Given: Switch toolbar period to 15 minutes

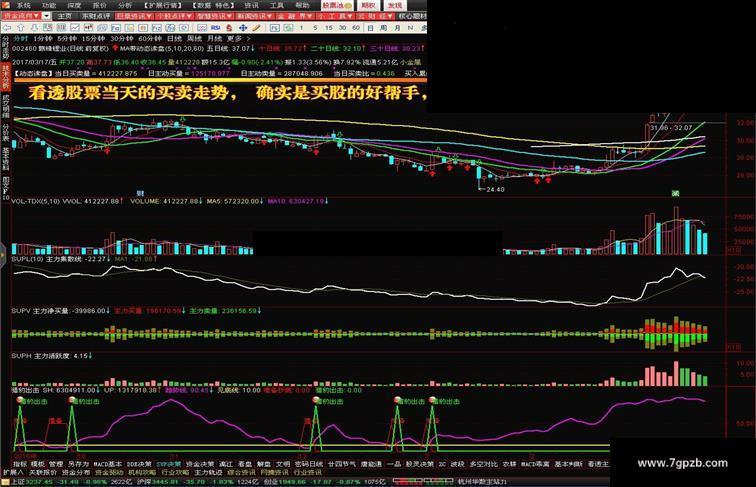Looking at the screenshot, I should click(x=328, y=28).
